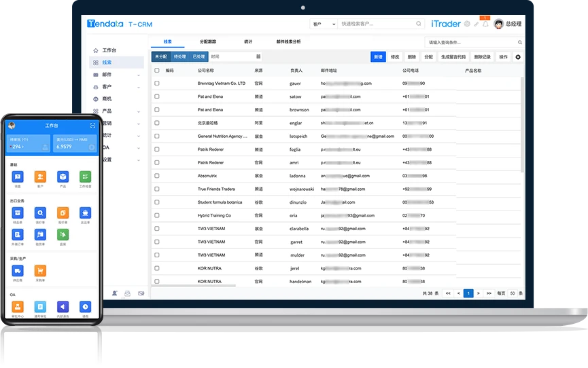Open table column settings gear
The height and width of the screenshot is (368, 588).
[x=518, y=57]
